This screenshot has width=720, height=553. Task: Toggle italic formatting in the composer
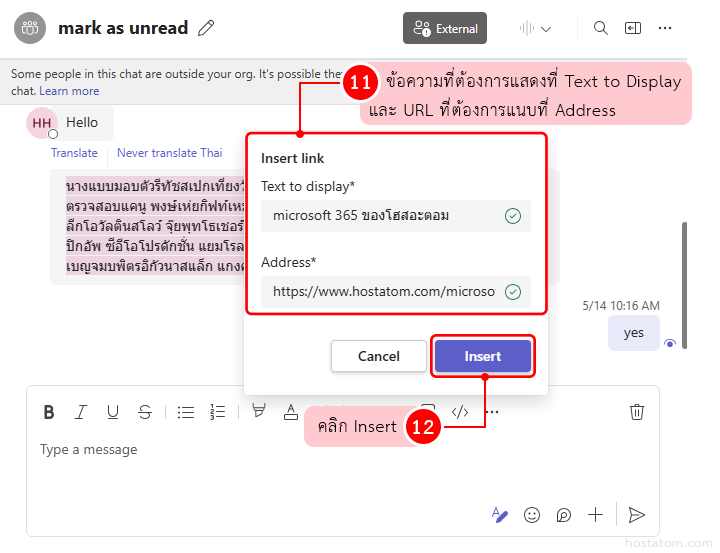coord(81,412)
